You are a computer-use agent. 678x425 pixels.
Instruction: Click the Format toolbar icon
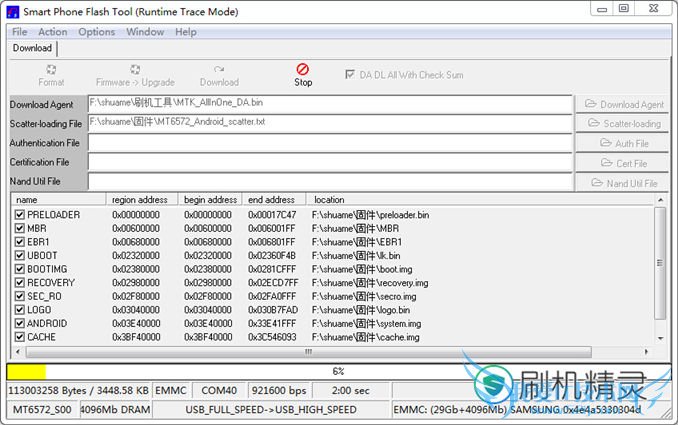tap(51, 69)
